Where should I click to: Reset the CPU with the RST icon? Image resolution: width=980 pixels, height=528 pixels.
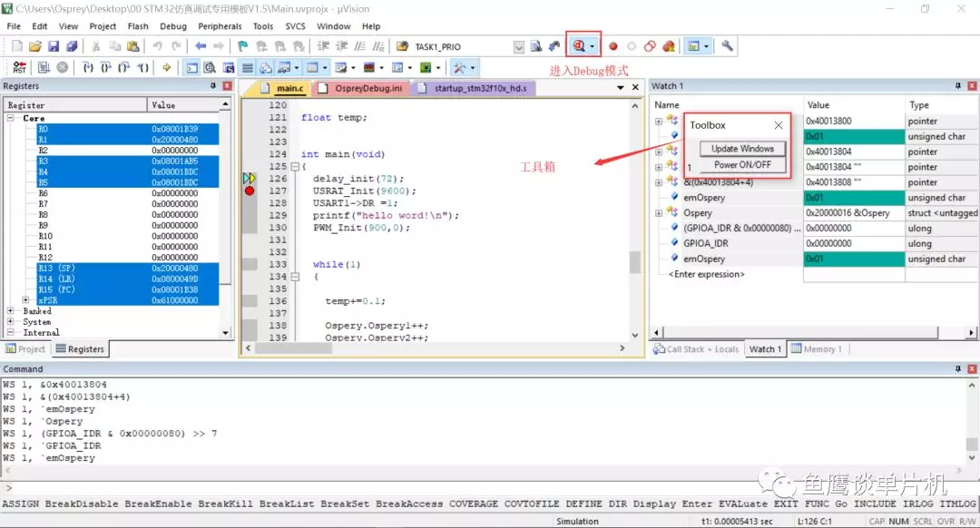click(x=19, y=67)
